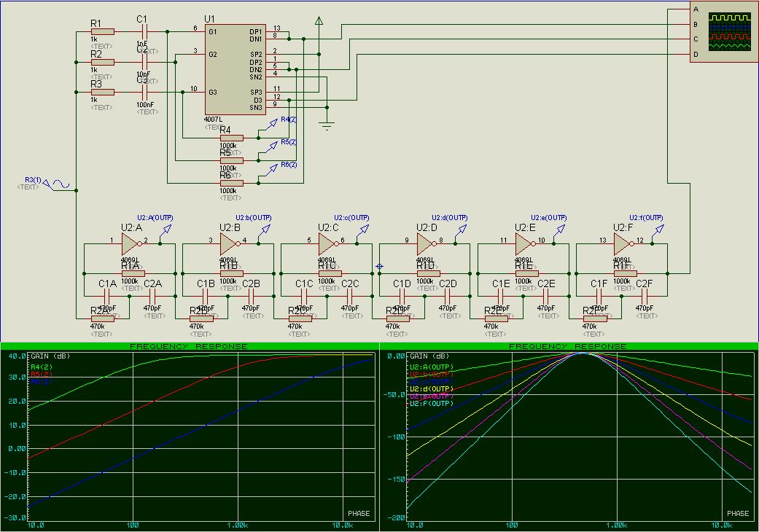Click oscilloscope channel A input terminal

696,9
